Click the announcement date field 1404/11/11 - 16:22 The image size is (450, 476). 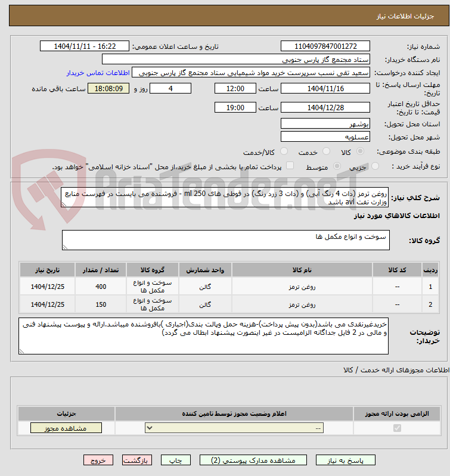(x=85, y=46)
